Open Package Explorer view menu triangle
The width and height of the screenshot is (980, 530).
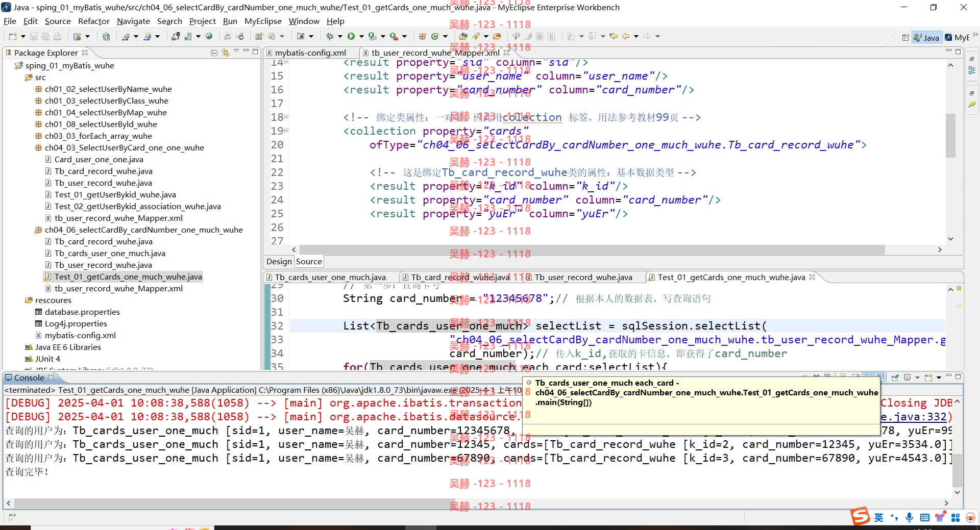[236, 52]
